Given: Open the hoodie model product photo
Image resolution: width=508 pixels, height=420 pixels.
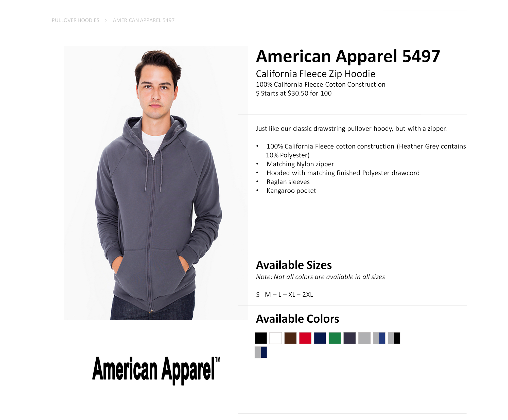Looking at the screenshot, I should 156,182.
